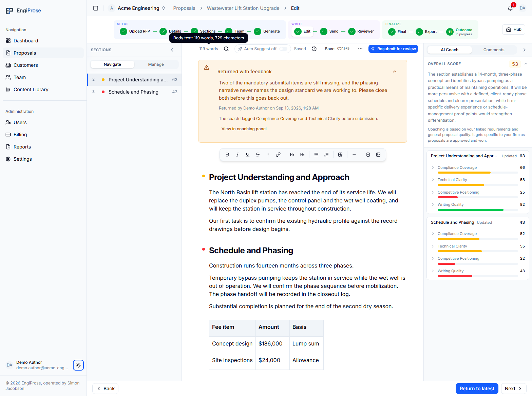Viewport: 532px width, 396px height.
Task: Open version history clock icon
Action: (314, 49)
